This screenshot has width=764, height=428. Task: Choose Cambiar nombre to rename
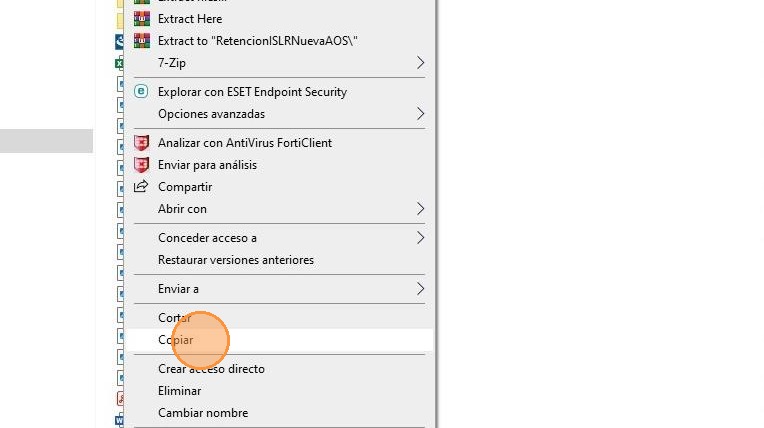203,413
